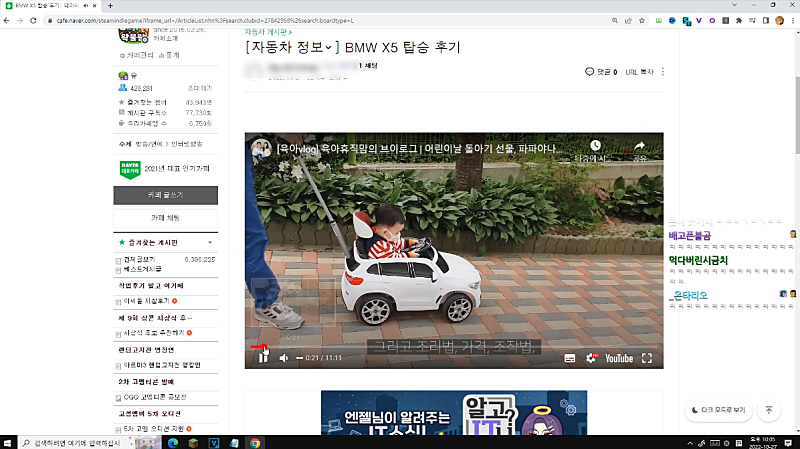
Task: Open the post's three-dot more menu
Action: pos(663,72)
